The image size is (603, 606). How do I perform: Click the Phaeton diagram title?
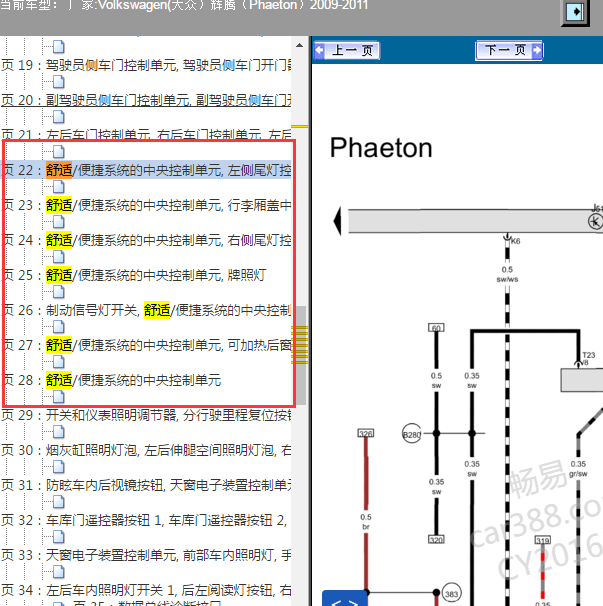(x=381, y=148)
